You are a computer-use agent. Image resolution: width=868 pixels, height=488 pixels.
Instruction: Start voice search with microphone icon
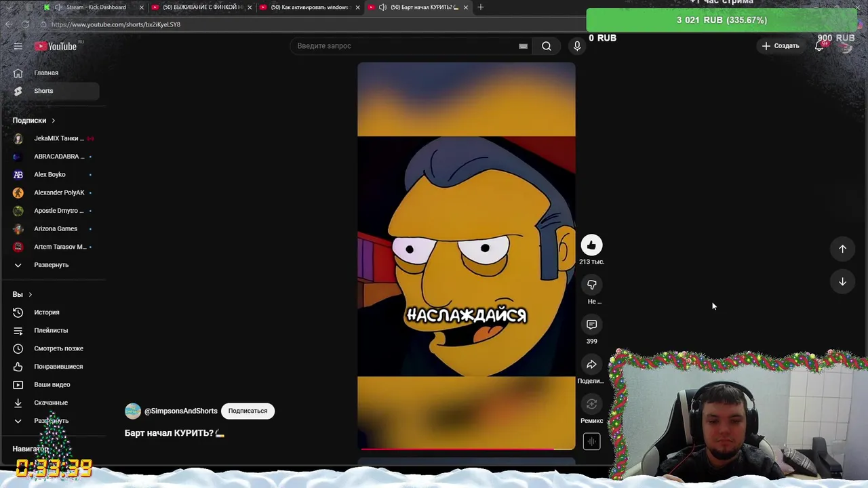[x=577, y=46]
